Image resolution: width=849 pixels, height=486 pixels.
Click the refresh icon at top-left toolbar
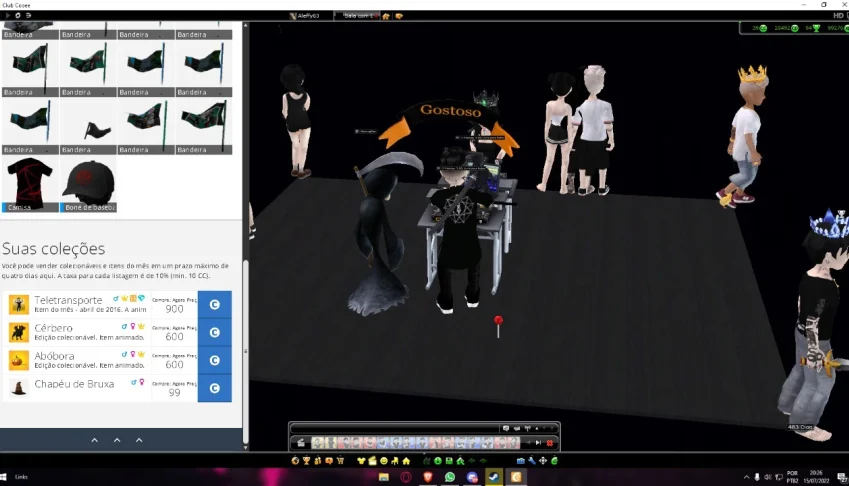[x=18, y=16]
